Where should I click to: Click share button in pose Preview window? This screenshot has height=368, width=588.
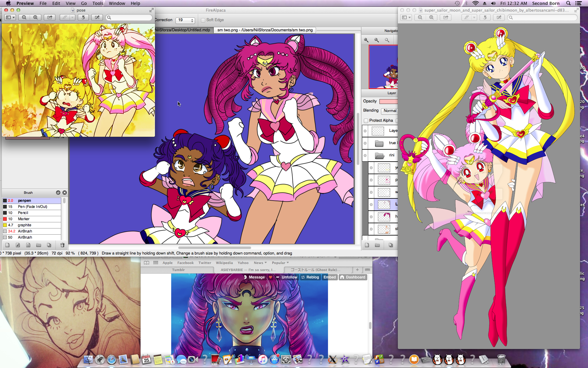click(x=50, y=17)
